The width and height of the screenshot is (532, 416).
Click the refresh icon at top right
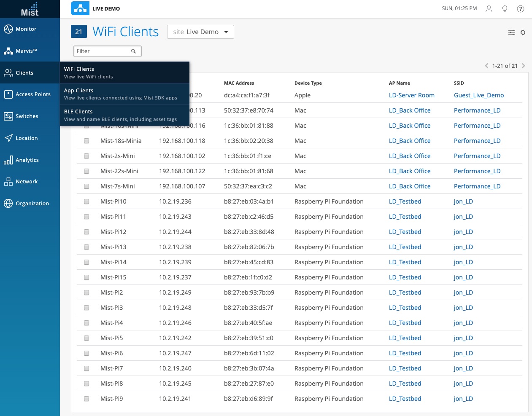click(523, 32)
